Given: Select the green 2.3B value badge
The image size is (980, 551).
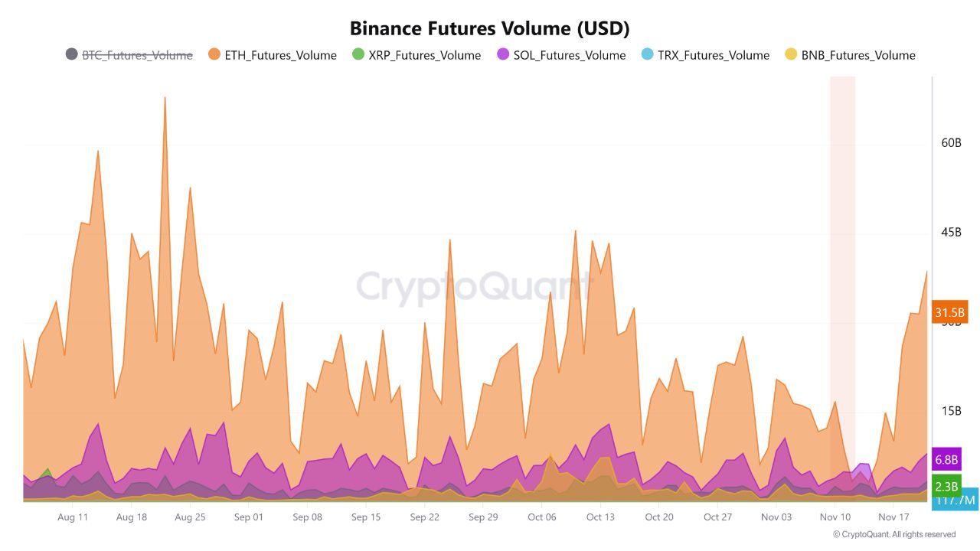Looking at the screenshot, I should 946,486.
